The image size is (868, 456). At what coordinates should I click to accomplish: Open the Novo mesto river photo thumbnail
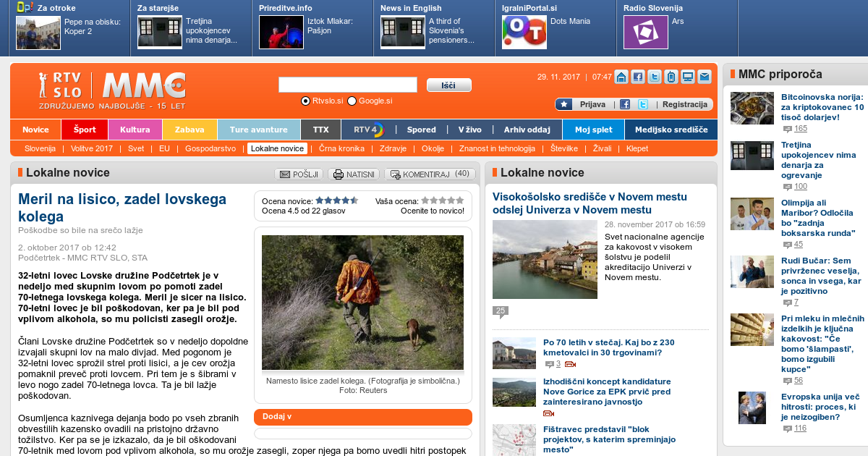(545, 259)
